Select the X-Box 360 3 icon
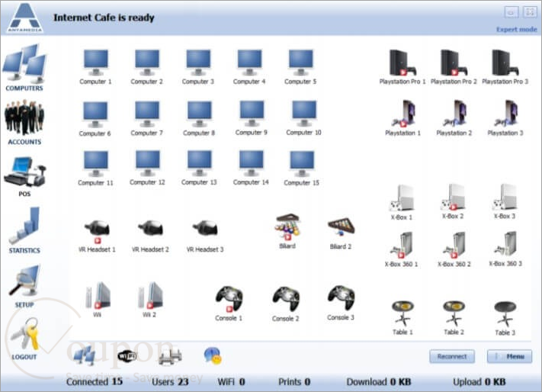Image resolution: width=542 pixels, height=392 pixels. [x=505, y=244]
